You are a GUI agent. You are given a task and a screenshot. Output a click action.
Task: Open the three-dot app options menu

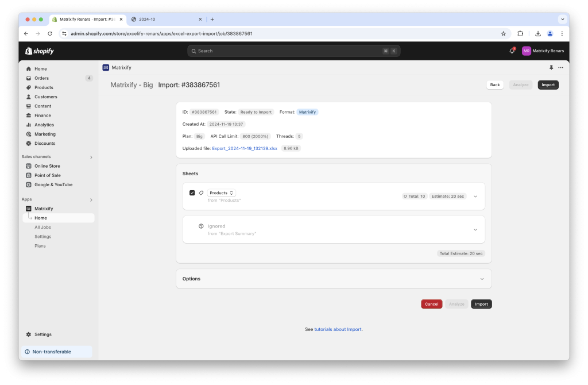tap(561, 67)
